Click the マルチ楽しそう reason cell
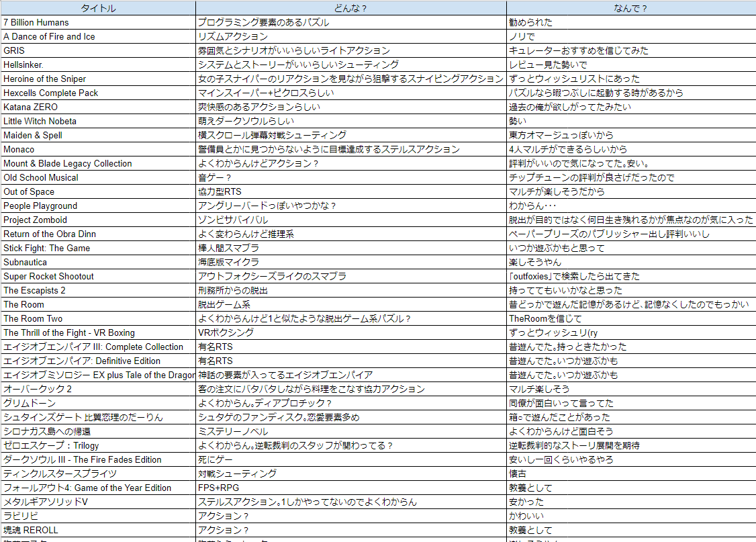The image size is (756, 542). coord(631,389)
